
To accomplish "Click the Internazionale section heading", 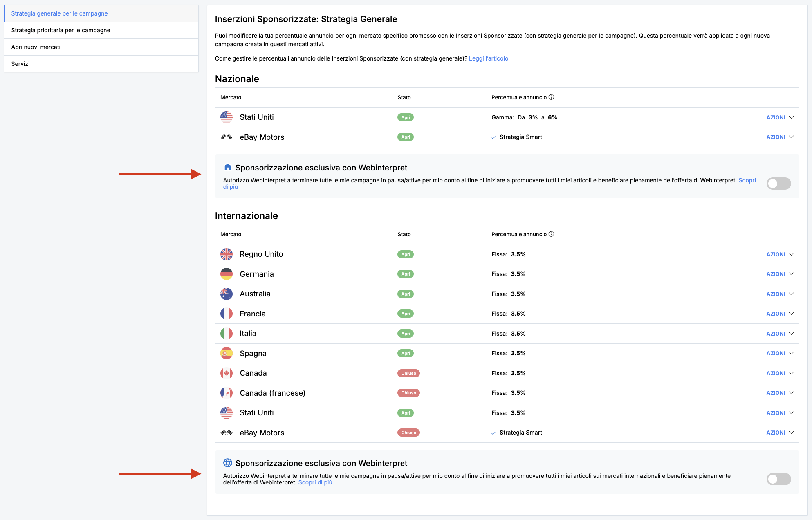I will [x=246, y=216].
